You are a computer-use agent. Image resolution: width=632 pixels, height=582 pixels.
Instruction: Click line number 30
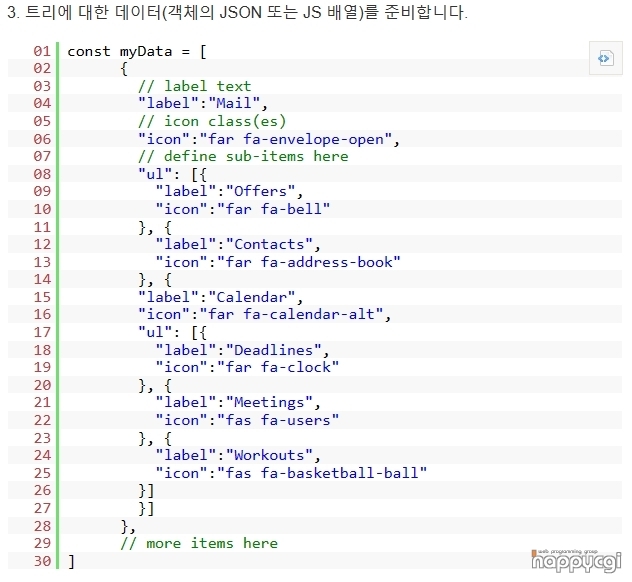(42, 561)
